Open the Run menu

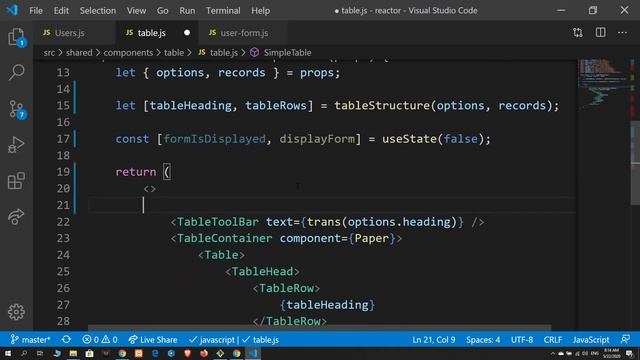click(x=187, y=11)
